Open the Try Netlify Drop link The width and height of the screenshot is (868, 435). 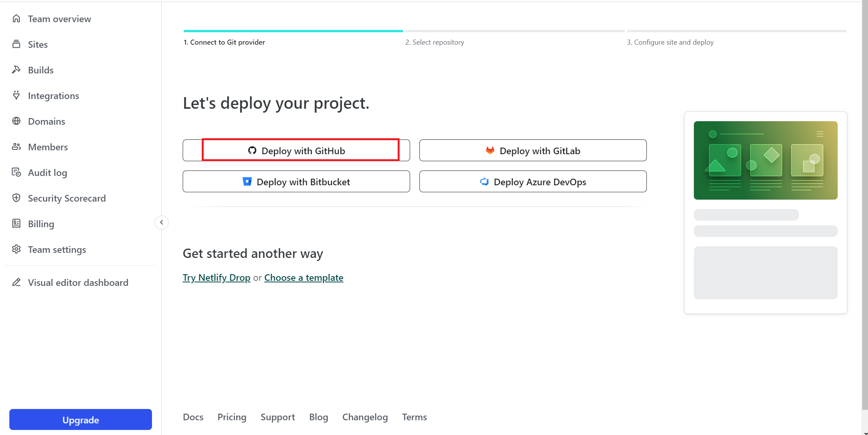click(x=217, y=278)
